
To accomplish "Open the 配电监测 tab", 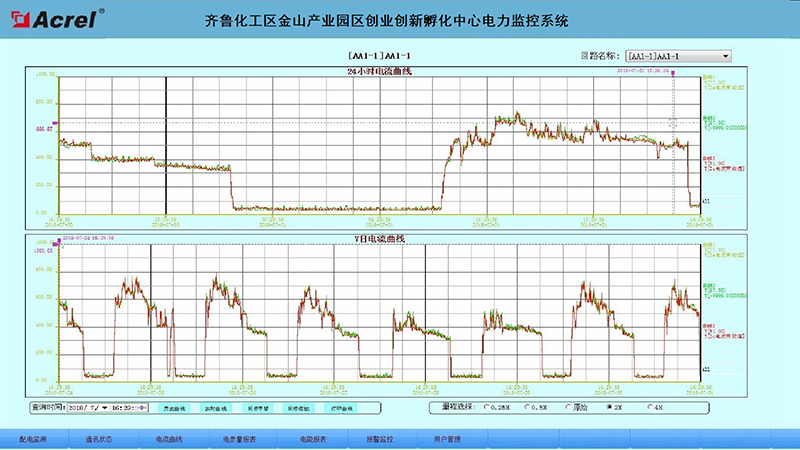I will 33,438.
